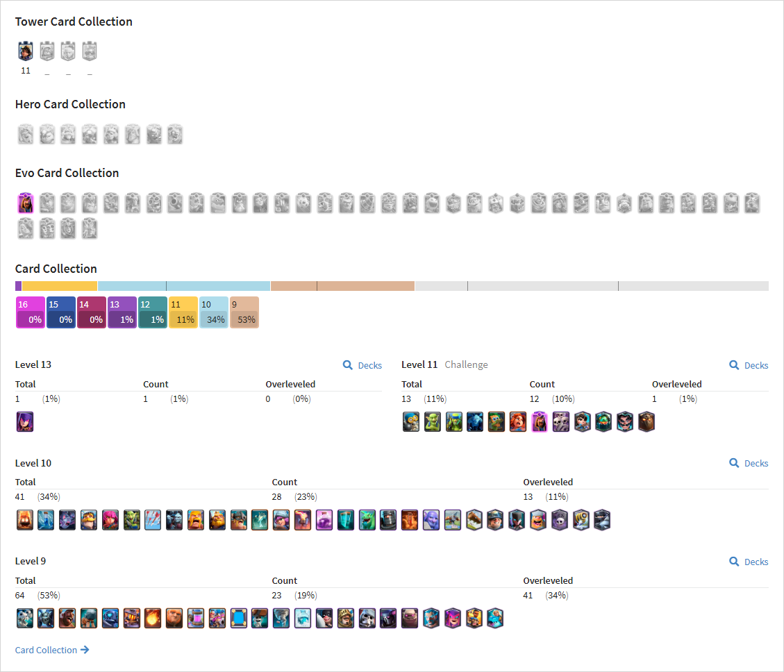Image resolution: width=784 pixels, height=672 pixels.
Task: Click the Tower Princess card icon
Action: point(26,51)
